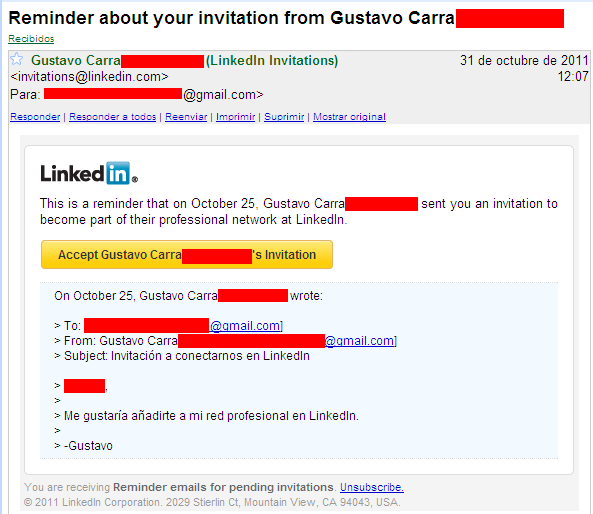
Task: Click the invitations@linkedin.com sender address
Action: click(x=89, y=77)
